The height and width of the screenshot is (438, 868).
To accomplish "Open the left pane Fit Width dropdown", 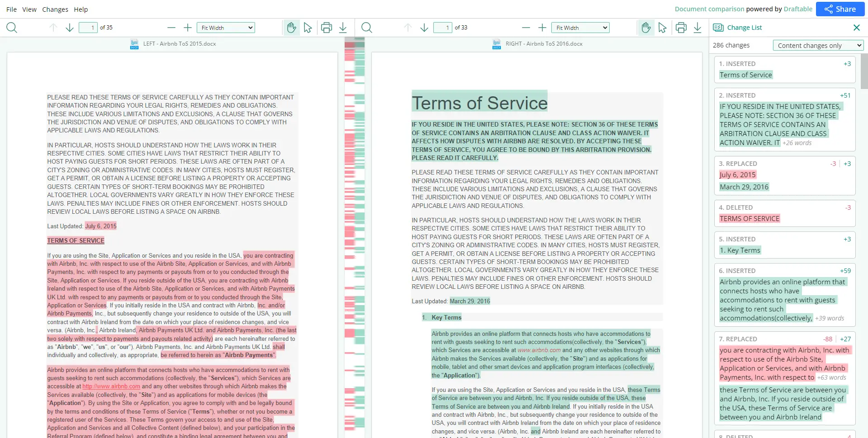I will [226, 28].
